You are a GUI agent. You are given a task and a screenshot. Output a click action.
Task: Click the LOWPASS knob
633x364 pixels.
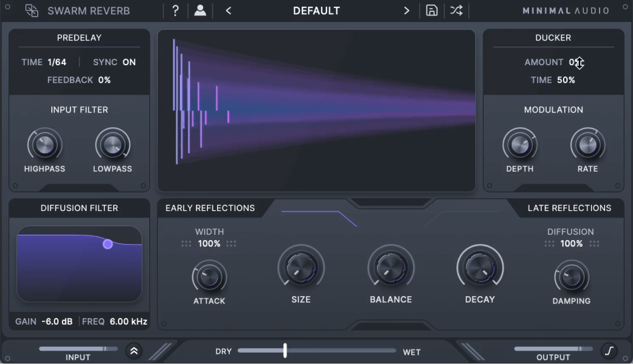pyautogui.click(x=113, y=144)
